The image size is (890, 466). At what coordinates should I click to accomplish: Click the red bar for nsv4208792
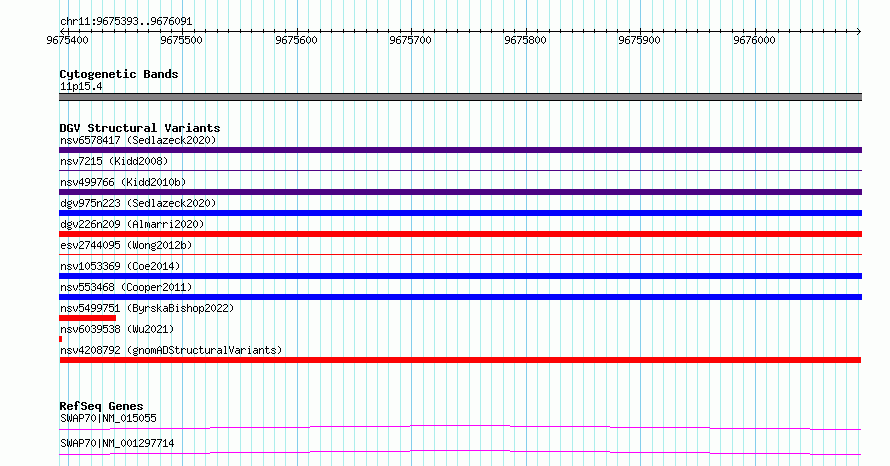click(460, 360)
